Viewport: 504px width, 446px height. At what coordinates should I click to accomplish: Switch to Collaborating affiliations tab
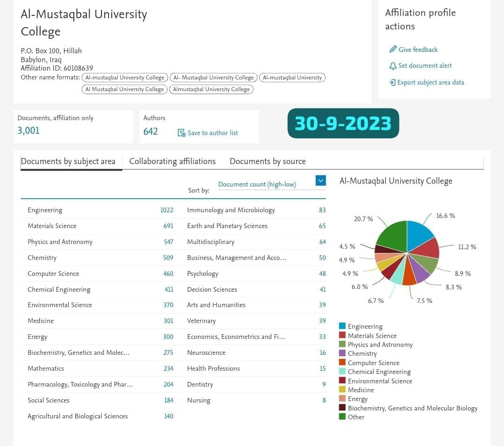click(172, 161)
